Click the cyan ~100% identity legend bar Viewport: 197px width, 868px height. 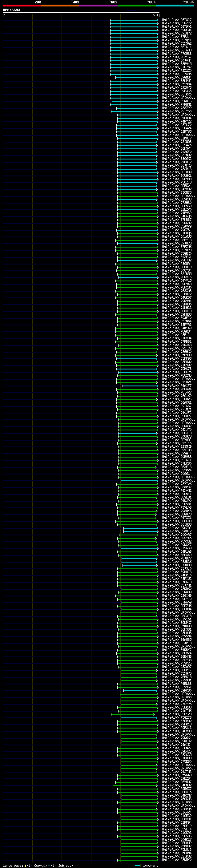point(175,6)
